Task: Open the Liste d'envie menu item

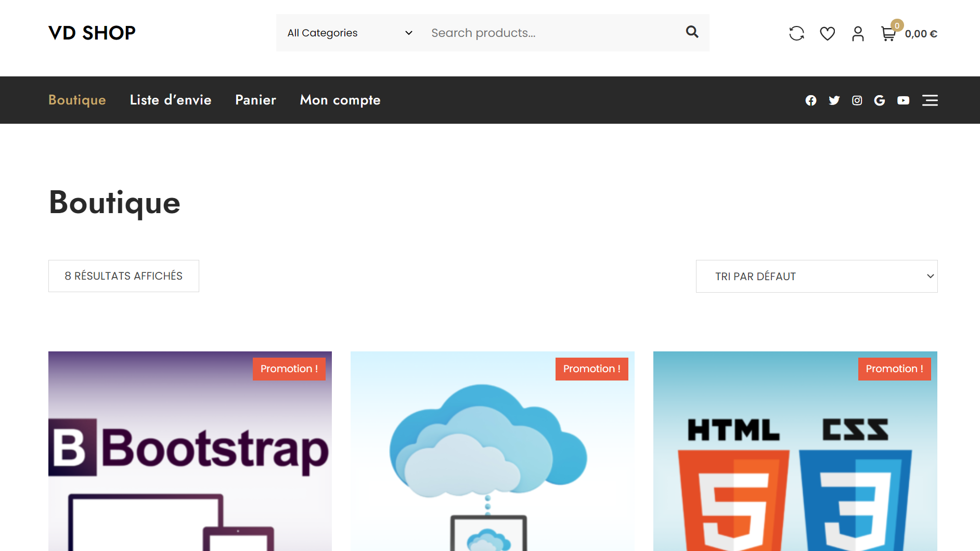Action: pos(171,100)
